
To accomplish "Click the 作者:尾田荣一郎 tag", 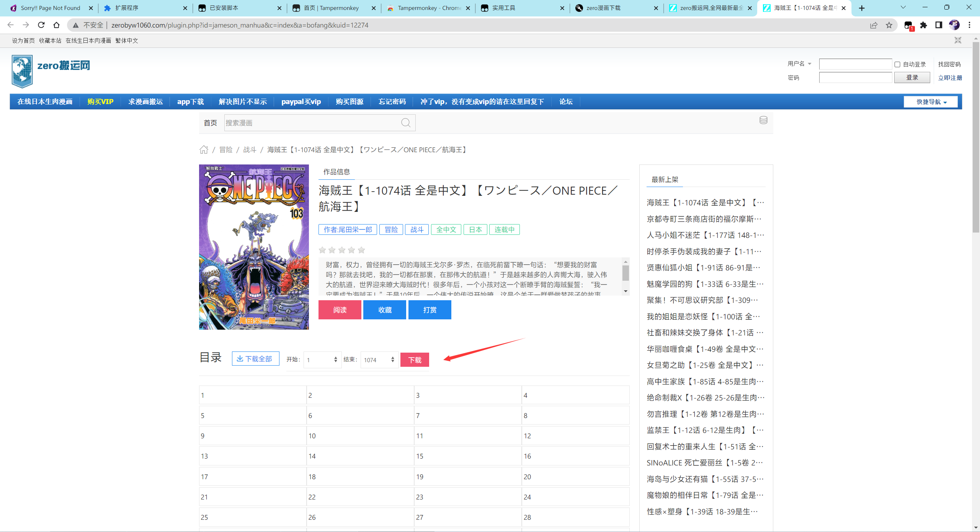I will pyautogui.click(x=348, y=229).
